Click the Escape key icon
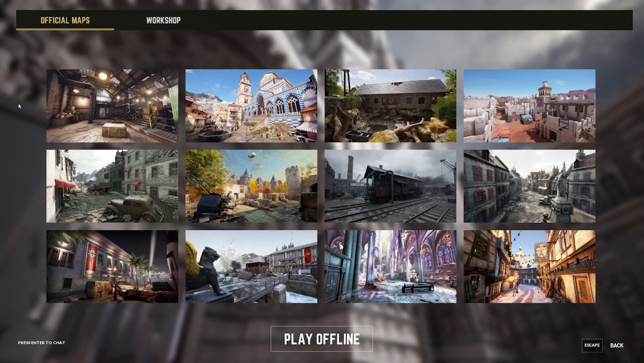Screen dimensions: 644x363 click(592, 345)
